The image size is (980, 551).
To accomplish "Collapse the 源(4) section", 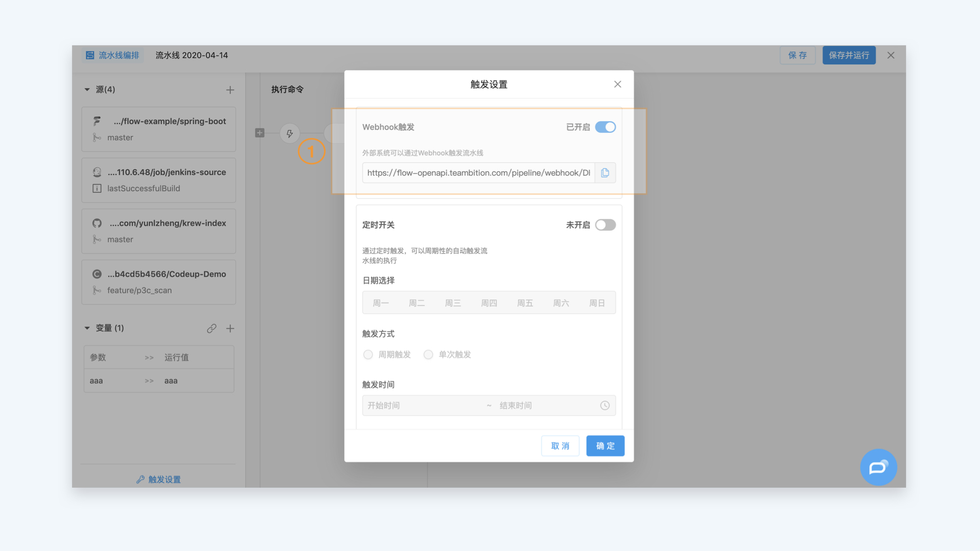I will pos(87,90).
